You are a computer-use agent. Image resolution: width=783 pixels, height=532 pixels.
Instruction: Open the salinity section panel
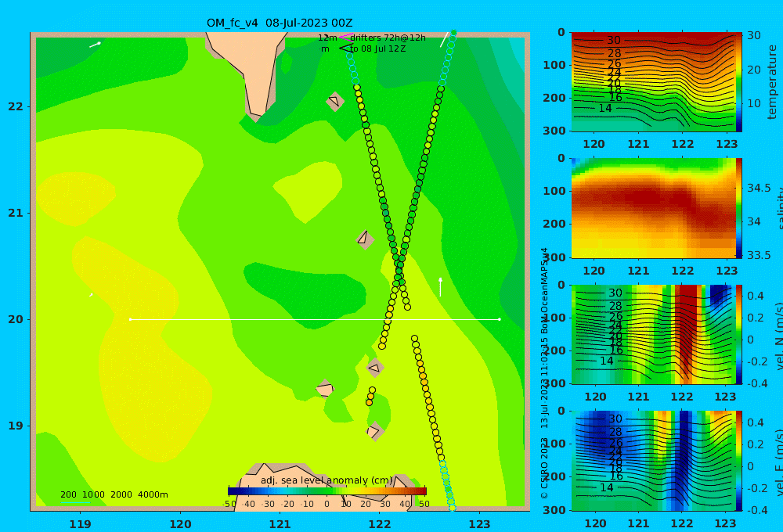click(x=653, y=208)
